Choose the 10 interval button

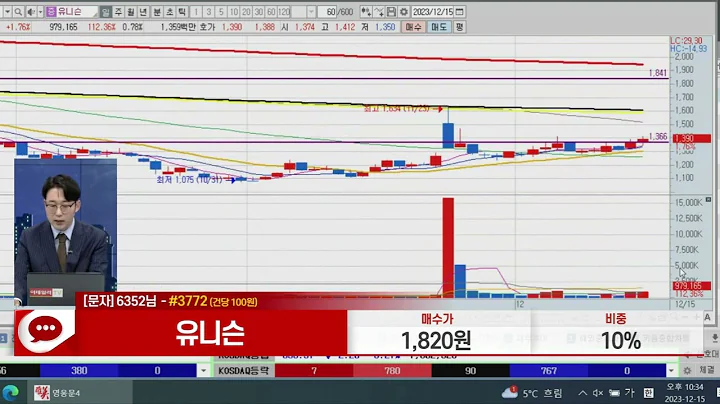234,11
